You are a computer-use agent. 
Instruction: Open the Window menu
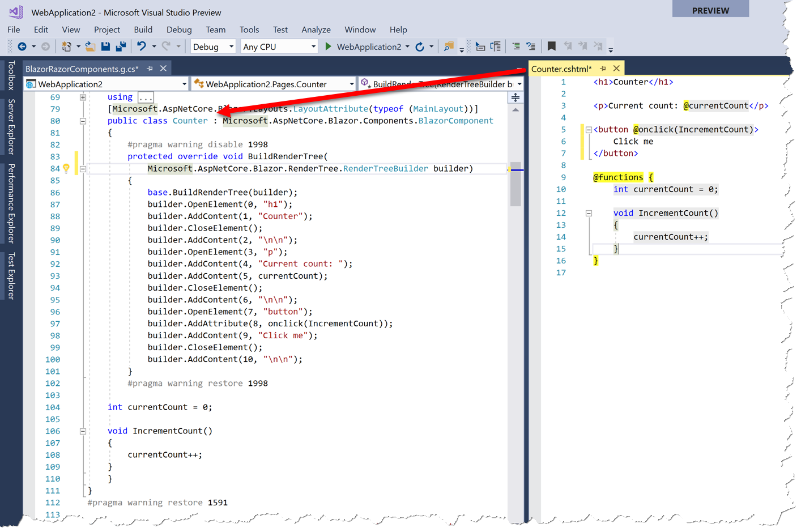360,29
